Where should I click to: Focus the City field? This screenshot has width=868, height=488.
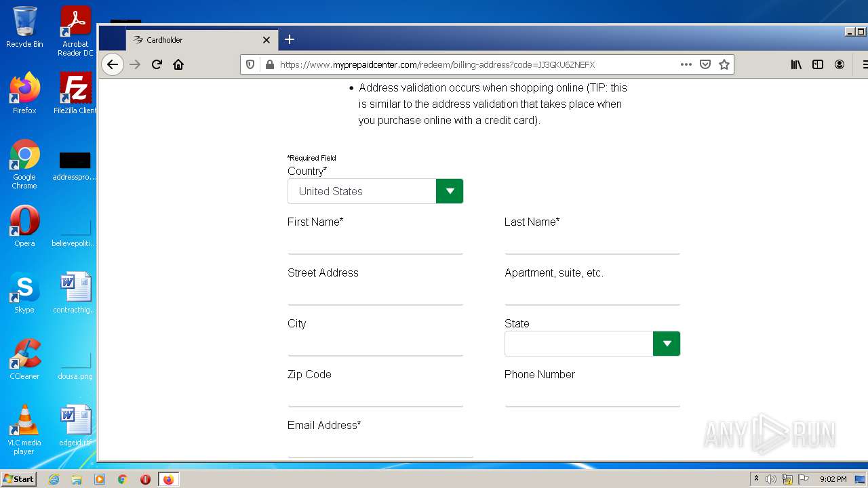(375, 344)
